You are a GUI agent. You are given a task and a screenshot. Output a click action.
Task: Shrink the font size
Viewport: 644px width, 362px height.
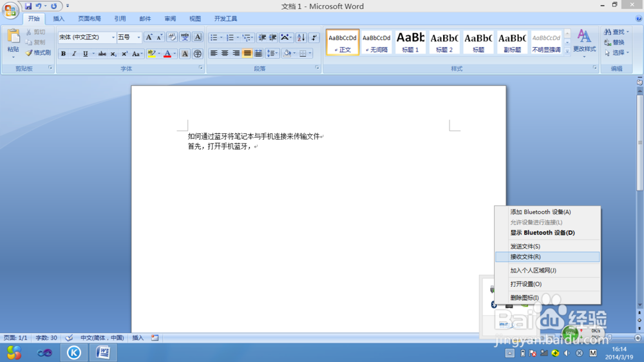click(159, 37)
